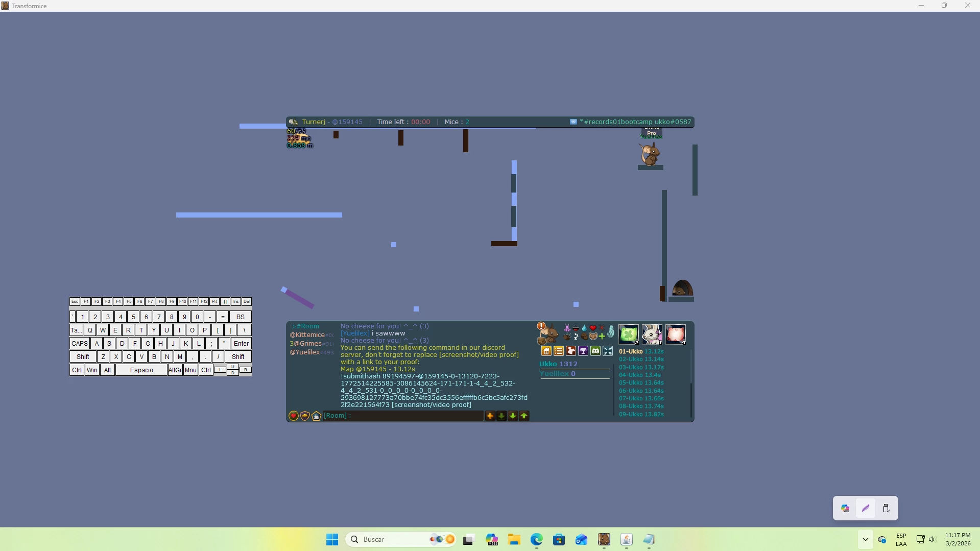The image size is (980, 551).
Task: Select the green clover consumable item
Action: 629,334
